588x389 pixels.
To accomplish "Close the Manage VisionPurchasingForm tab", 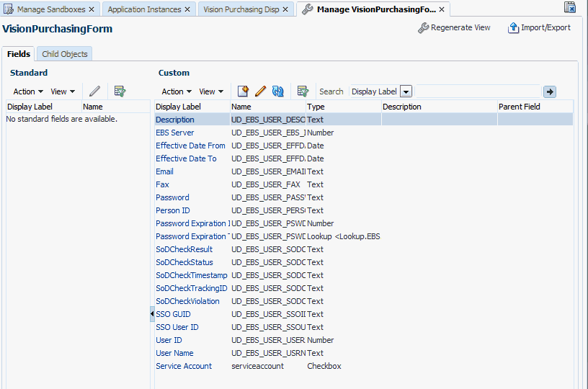I will pyautogui.click(x=442, y=9).
